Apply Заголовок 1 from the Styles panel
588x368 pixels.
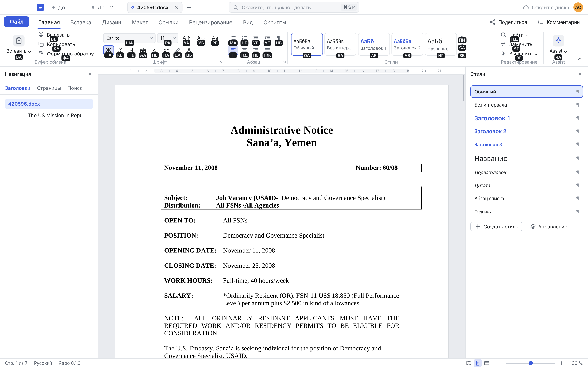(x=527, y=118)
